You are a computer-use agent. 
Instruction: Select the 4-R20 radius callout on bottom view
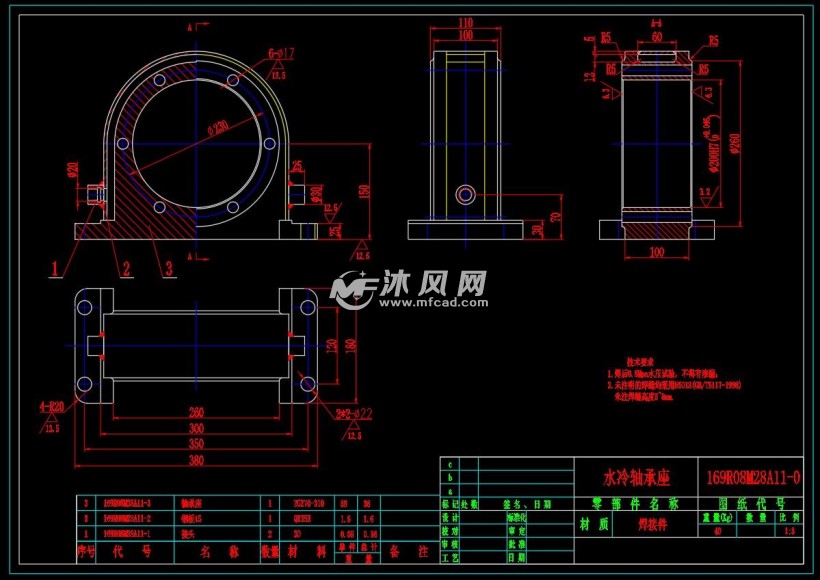[52, 406]
